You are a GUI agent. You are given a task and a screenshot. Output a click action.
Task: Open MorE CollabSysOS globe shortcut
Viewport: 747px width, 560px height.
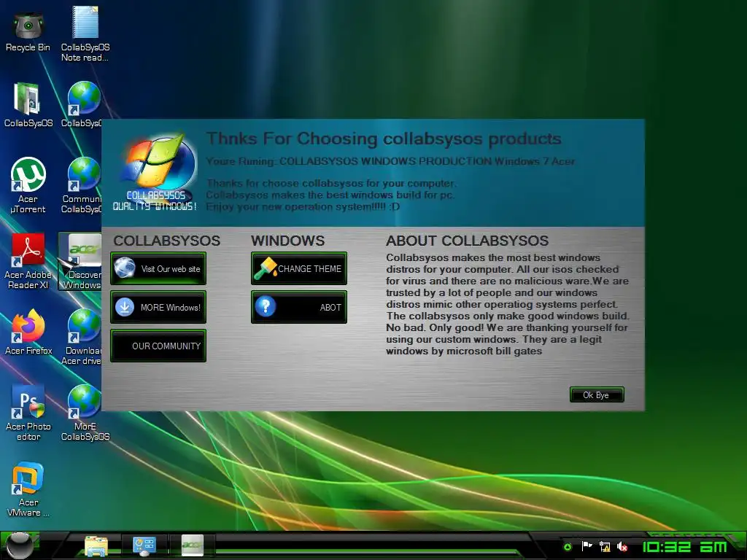(x=85, y=413)
